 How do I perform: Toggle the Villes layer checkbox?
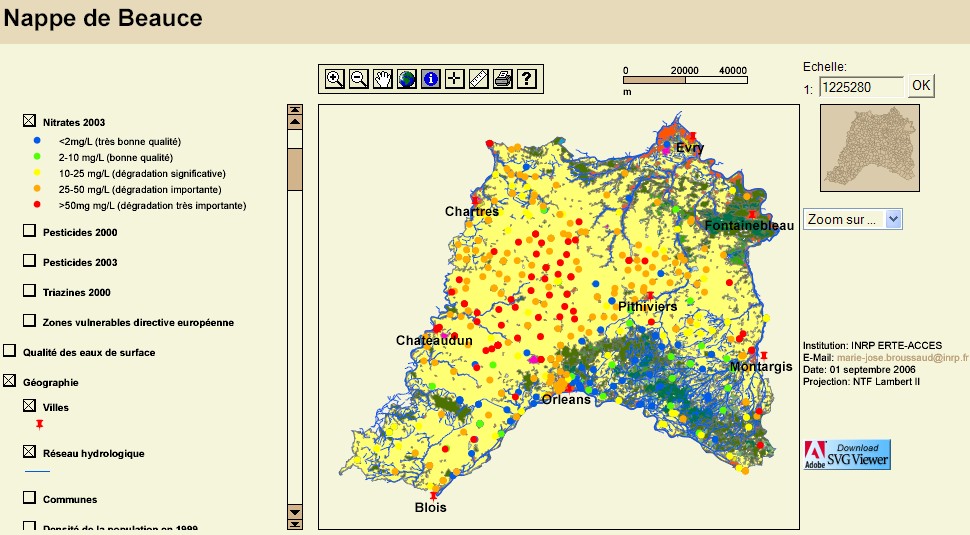tap(30, 406)
